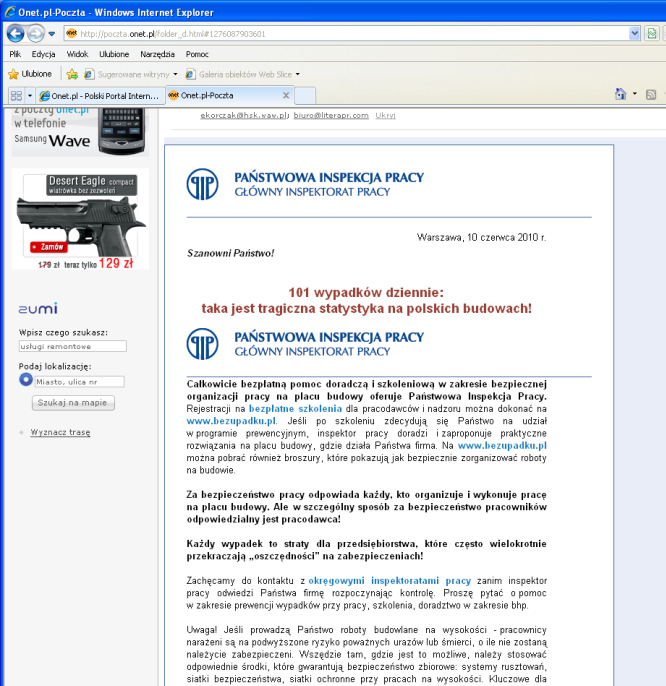This screenshot has width=666, height=686.
Task: Open a new blank tab
Action: coord(305,96)
